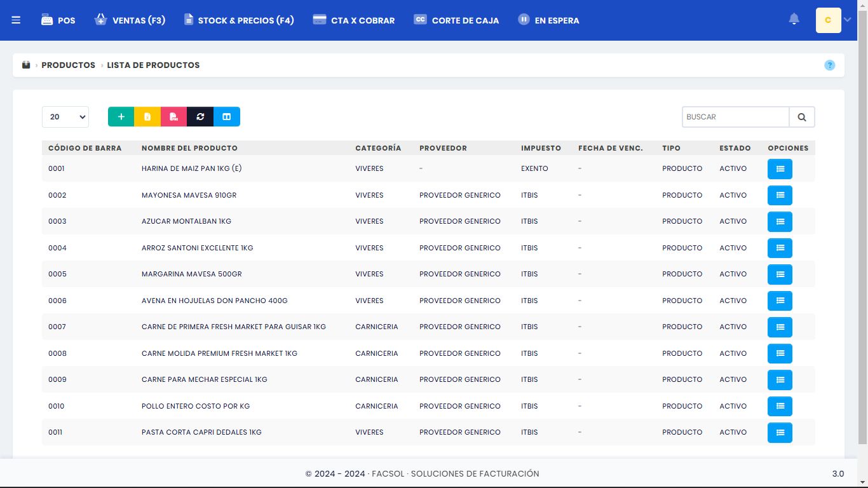
Task: Open the rows-per-page dropdown showing 20
Action: (65, 117)
